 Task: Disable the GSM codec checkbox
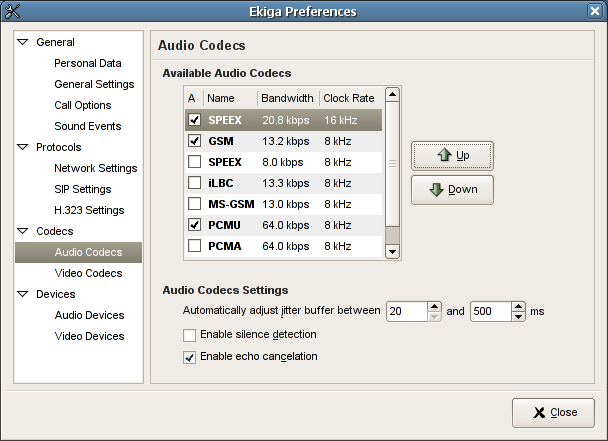point(194,141)
